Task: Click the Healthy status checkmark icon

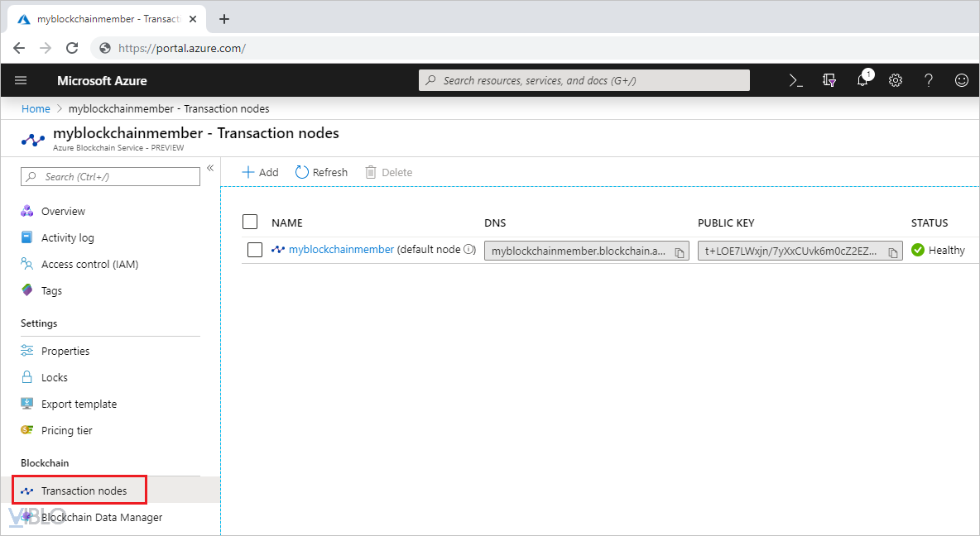Action: click(x=918, y=250)
